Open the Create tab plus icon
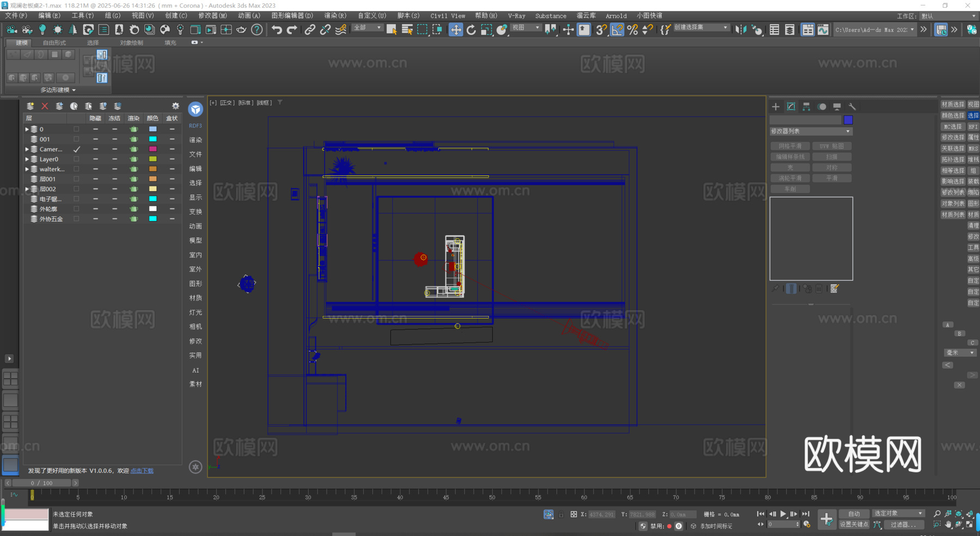 (776, 106)
